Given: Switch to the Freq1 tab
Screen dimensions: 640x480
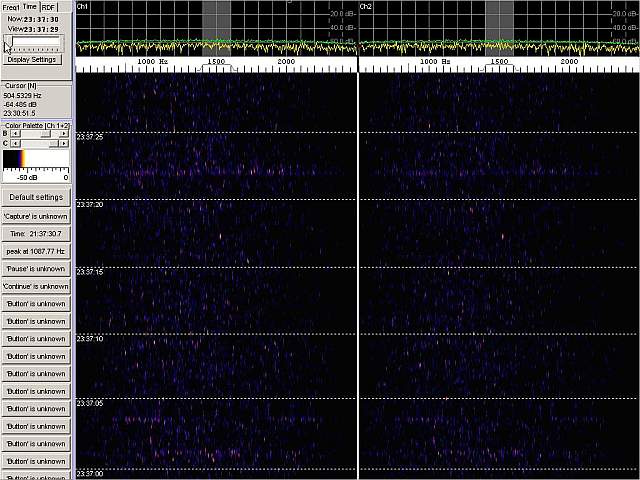Looking at the screenshot, I should [11, 7].
